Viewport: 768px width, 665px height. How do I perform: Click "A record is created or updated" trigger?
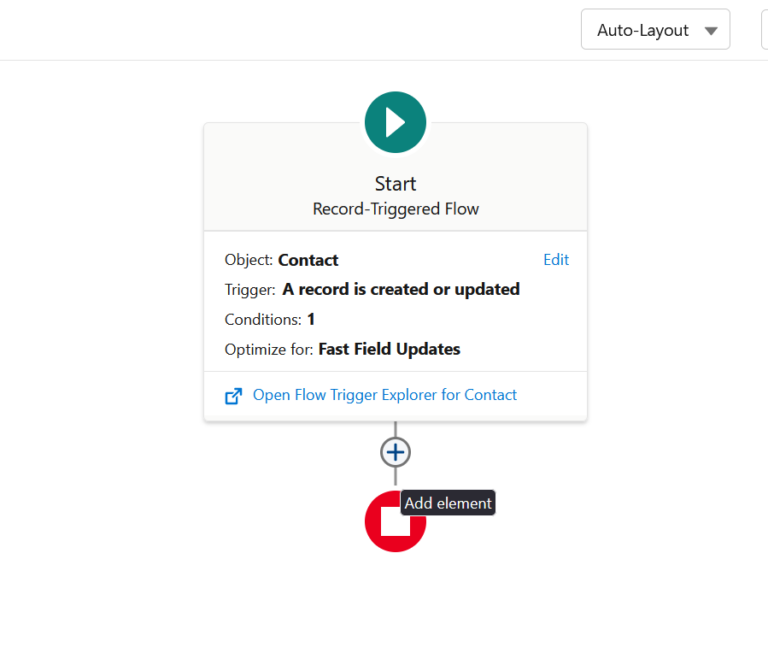click(x=401, y=290)
